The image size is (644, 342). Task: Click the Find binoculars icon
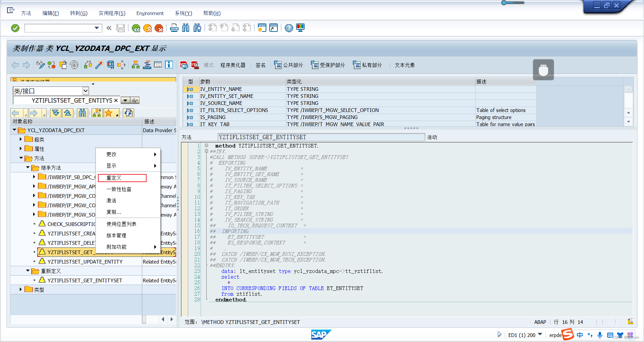(x=185, y=28)
